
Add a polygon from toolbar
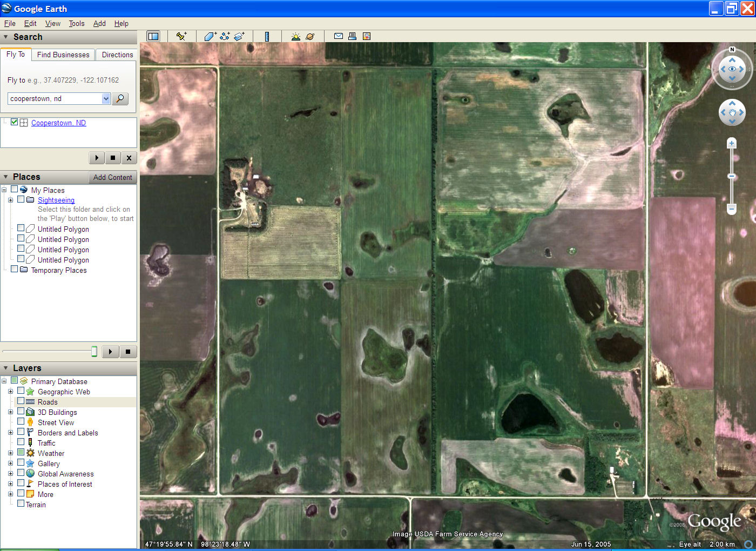tap(210, 36)
